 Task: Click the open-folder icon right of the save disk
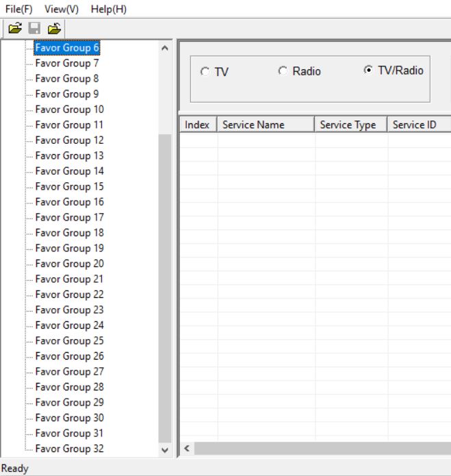(x=54, y=28)
